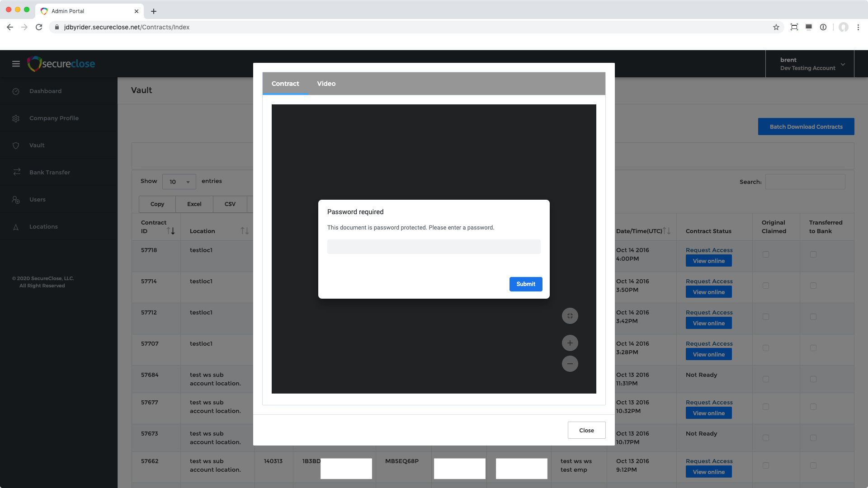Viewport: 868px width, 488px height.
Task: Submit the document password
Action: [526, 284]
